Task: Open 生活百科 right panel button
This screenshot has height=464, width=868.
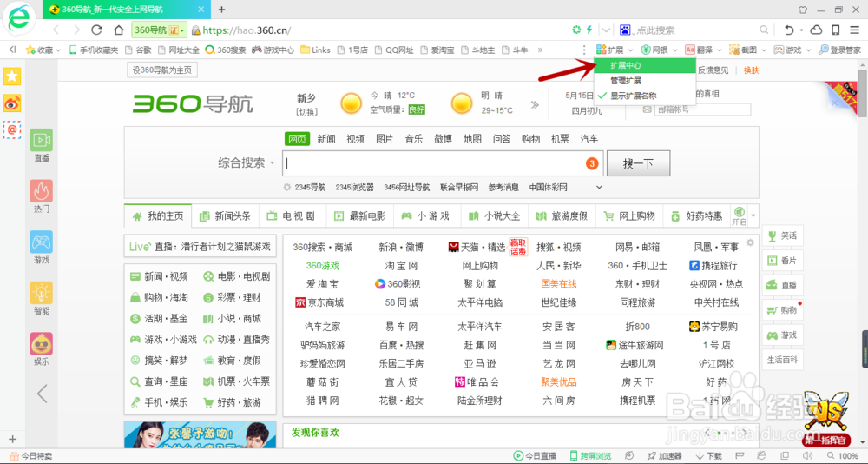Action: point(782,359)
